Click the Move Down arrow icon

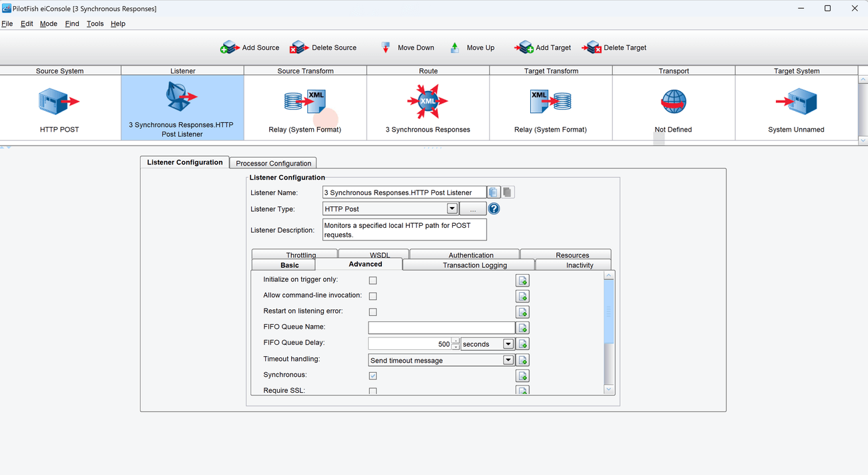click(385, 47)
